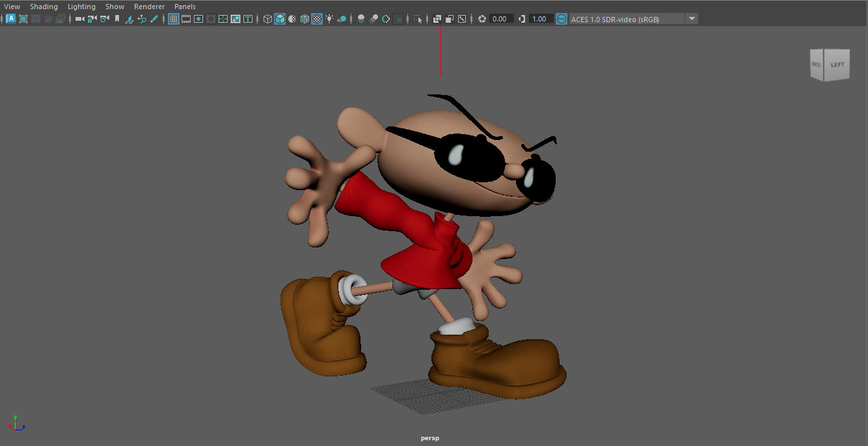Click the Shadows icon
The width and height of the screenshot is (868, 446).
tap(342, 19)
